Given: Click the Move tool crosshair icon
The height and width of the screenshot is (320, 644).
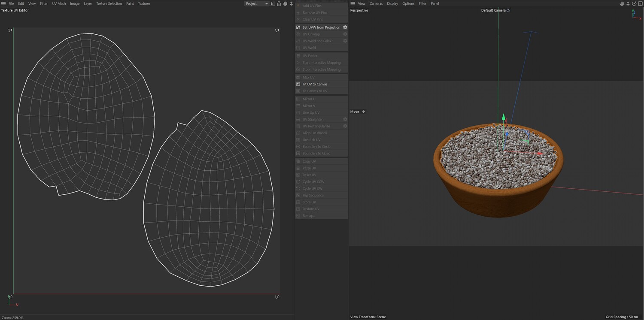Looking at the screenshot, I should [364, 112].
